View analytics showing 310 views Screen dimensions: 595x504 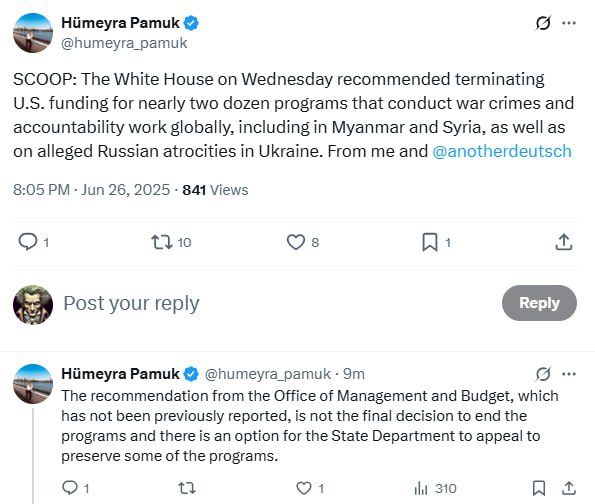435,488
